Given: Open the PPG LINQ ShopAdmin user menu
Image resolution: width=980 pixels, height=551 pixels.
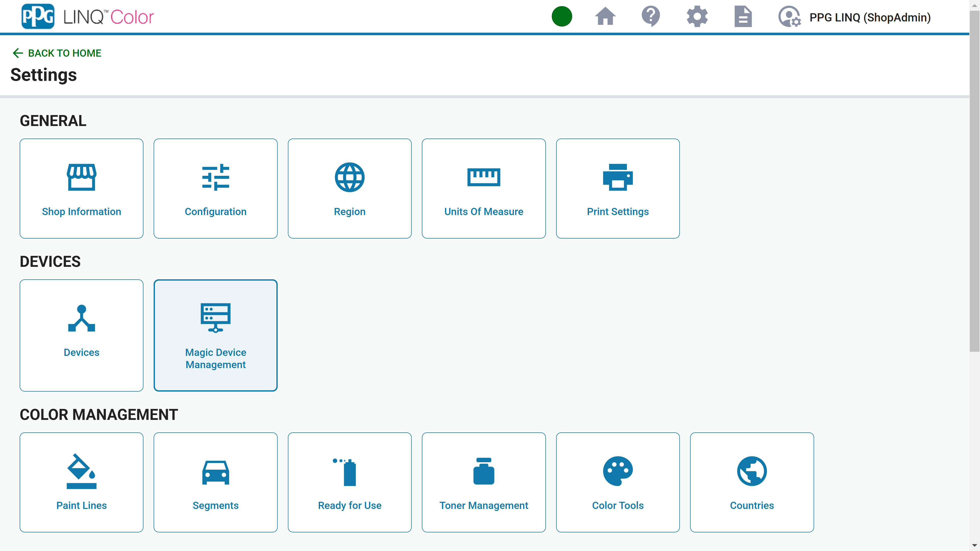Looking at the screenshot, I should (x=854, y=17).
